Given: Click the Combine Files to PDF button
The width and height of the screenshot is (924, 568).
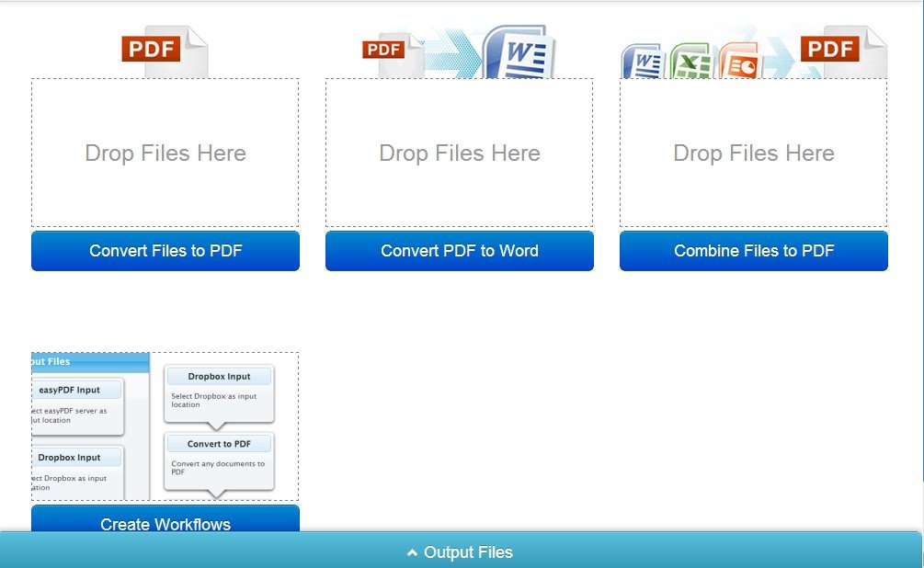Looking at the screenshot, I should click(754, 251).
